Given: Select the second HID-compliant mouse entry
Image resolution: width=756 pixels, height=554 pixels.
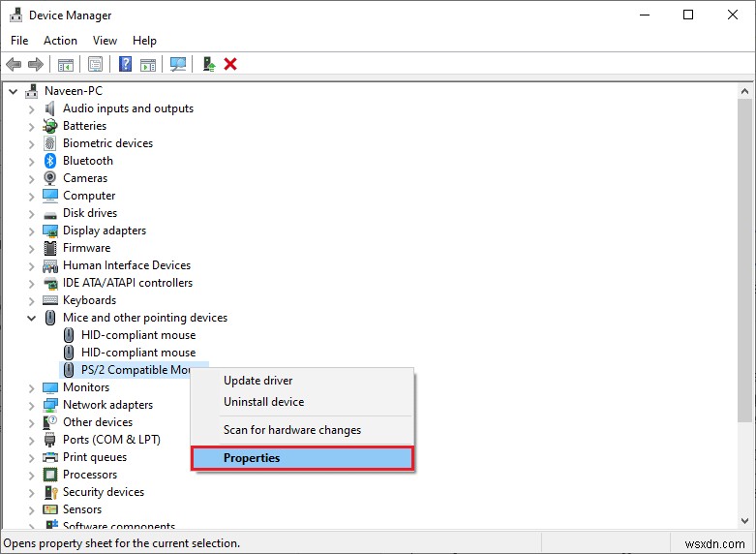Looking at the screenshot, I should (138, 353).
